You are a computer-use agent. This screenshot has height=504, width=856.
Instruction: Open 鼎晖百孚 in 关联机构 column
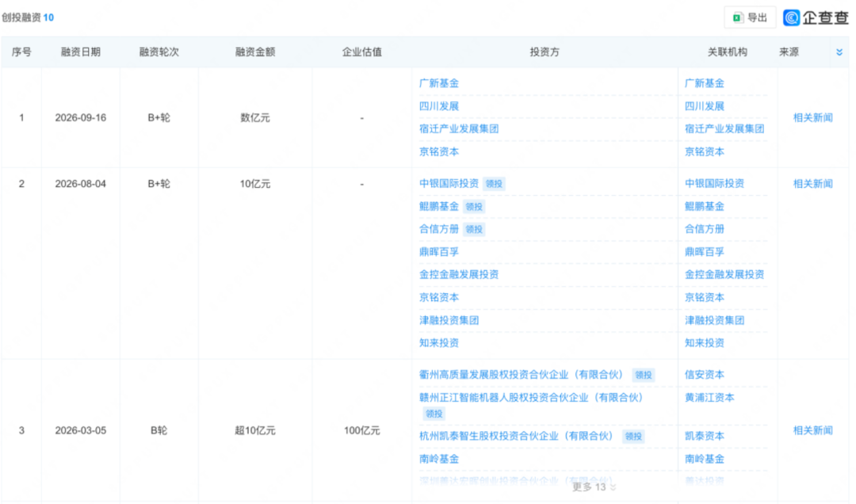click(705, 252)
